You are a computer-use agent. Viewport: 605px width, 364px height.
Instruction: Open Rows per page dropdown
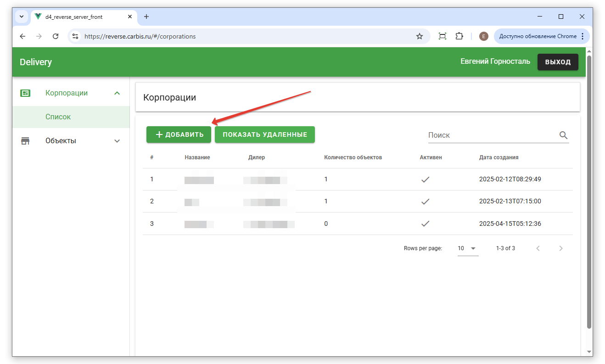pyautogui.click(x=467, y=248)
